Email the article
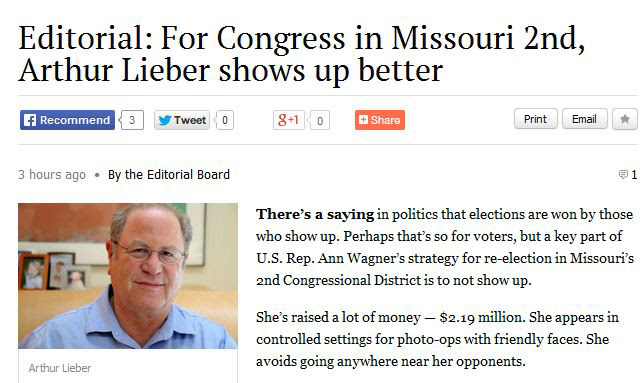The width and height of the screenshot is (644, 383). coord(584,119)
